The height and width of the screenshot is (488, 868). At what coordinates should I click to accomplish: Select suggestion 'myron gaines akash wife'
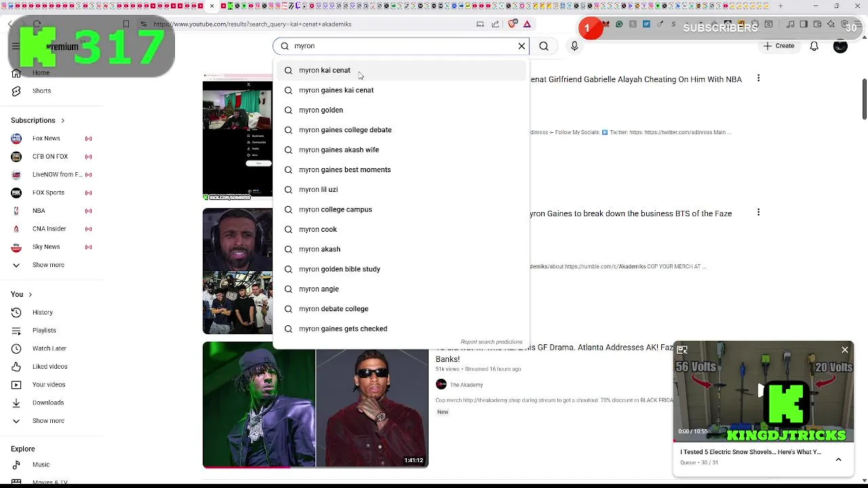click(x=401, y=150)
